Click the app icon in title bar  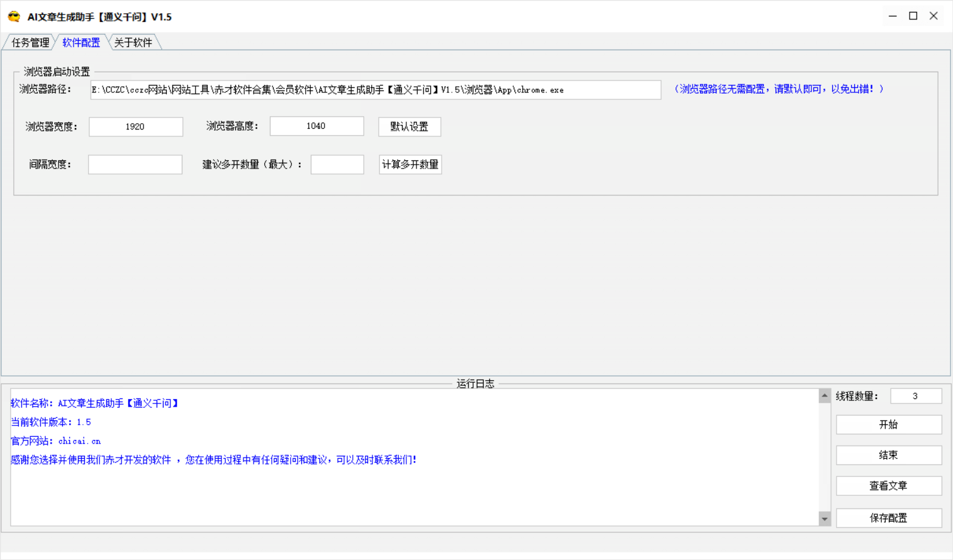[x=14, y=17]
